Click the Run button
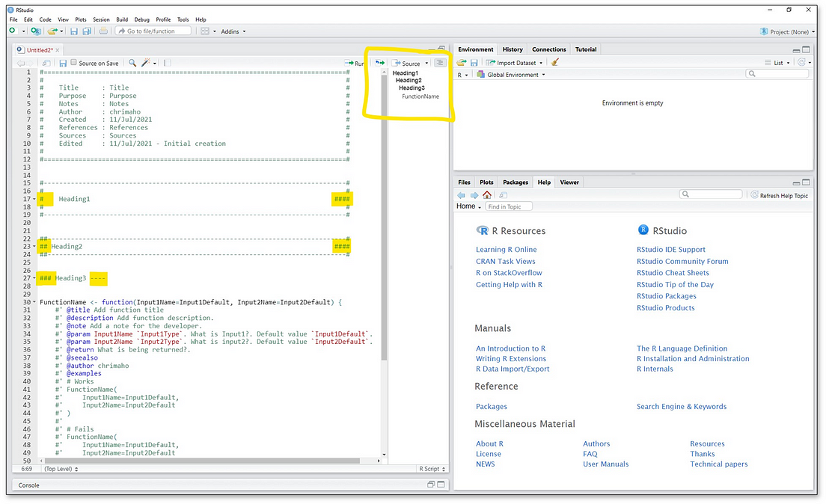This screenshot has height=504, width=826. pos(355,64)
